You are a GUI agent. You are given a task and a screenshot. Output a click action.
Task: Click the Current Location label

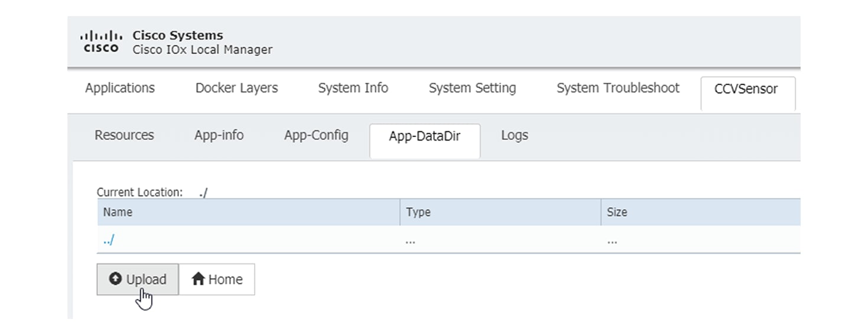click(x=140, y=193)
